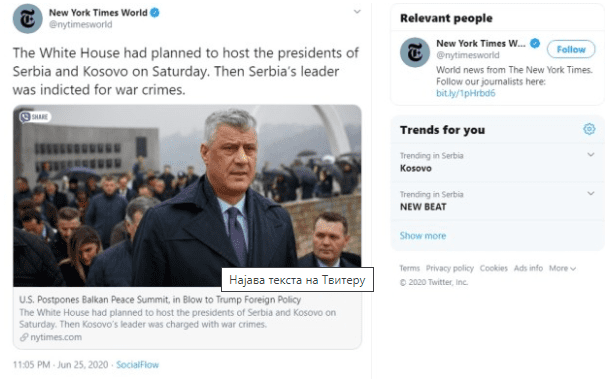Image resolution: width=605 pixels, height=379 pixels.
Task: Click NYT avatar in Relevant people
Action: tap(415, 52)
